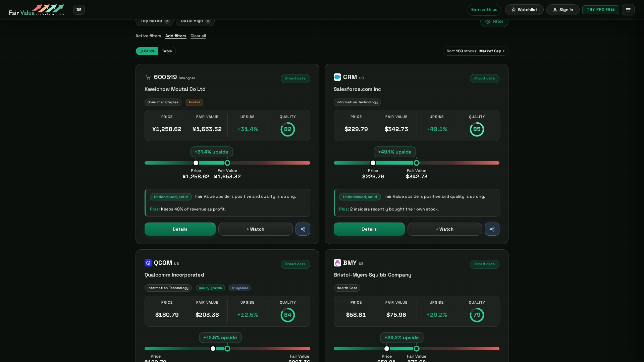Click the Qualcomm QCOM logo icon
The image size is (644, 362).
tap(148, 263)
